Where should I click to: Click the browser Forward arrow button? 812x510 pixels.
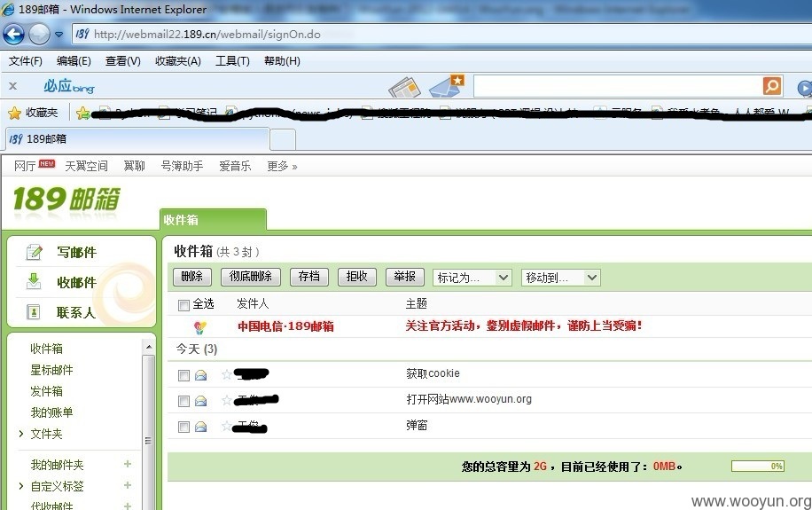[39, 35]
